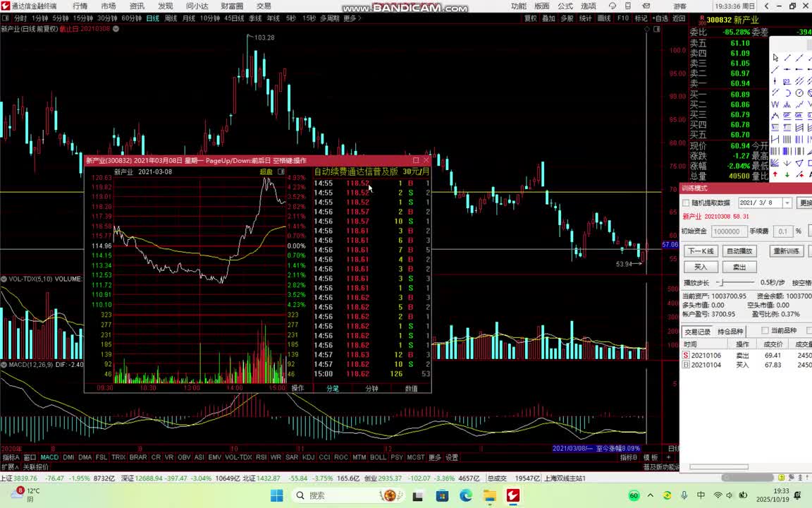Expand dropdown next to 截止日 20210308
This screenshot has height=508, width=812.
pos(116,29)
